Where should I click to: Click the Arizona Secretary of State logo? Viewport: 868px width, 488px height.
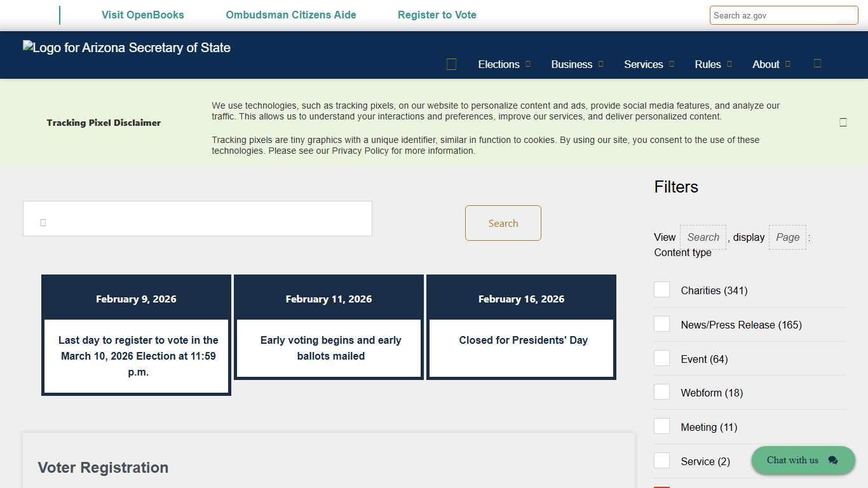(x=126, y=48)
